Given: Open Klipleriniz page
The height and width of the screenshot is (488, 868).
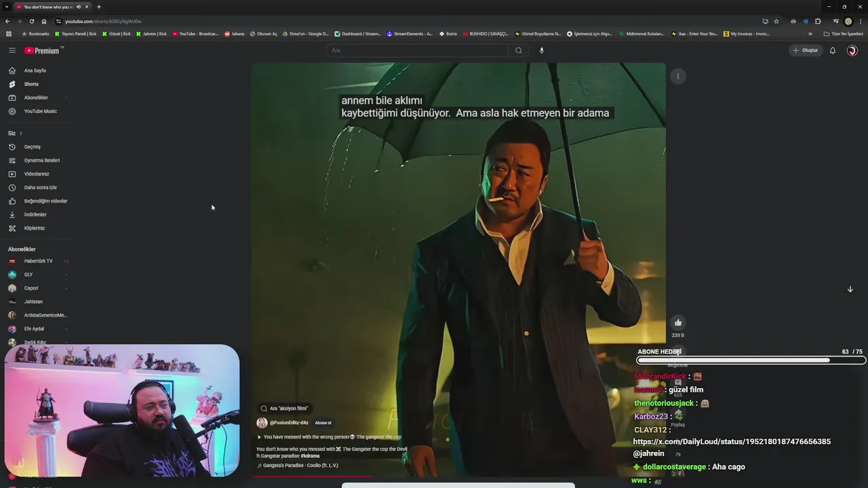Looking at the screenshot, I should point(34,228).
